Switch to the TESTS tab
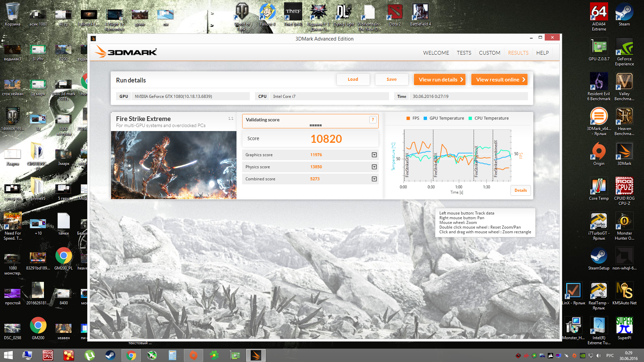 pyautogui.click(x=464, y=53)
